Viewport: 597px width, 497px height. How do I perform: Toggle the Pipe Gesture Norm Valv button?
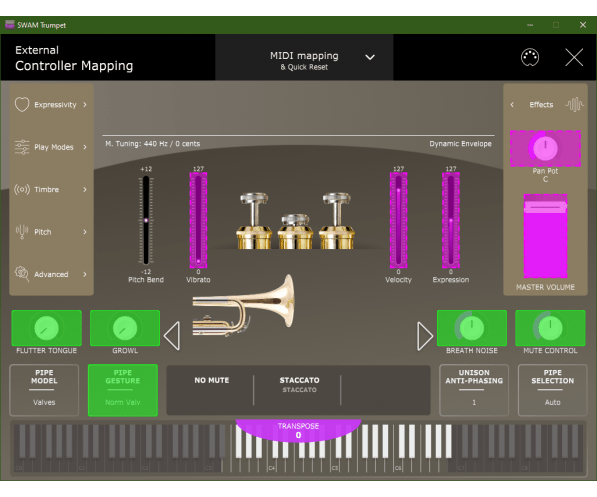click(x=123, y=390)
